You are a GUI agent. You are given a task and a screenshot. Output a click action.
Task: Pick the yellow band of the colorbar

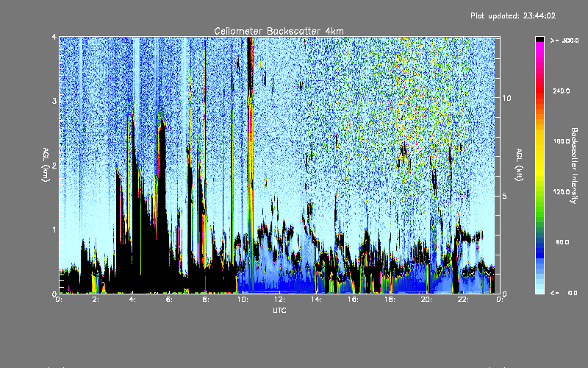click(539, 152)
